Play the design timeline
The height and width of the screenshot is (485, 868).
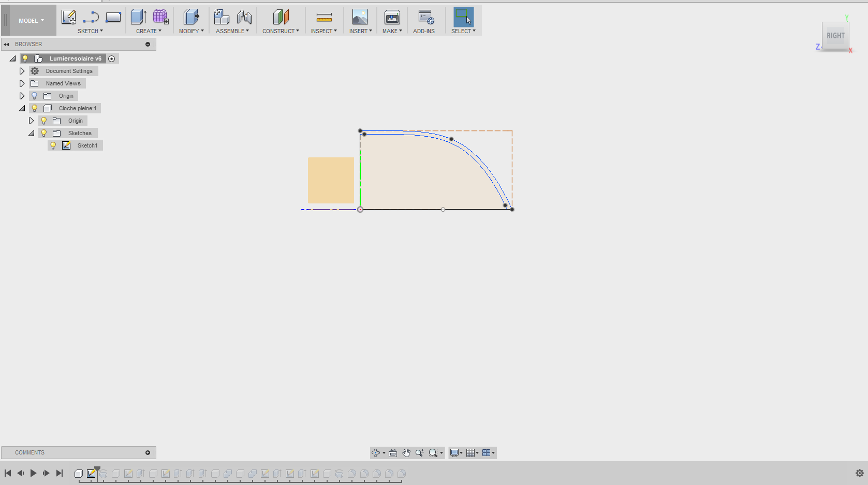(33, 473)
